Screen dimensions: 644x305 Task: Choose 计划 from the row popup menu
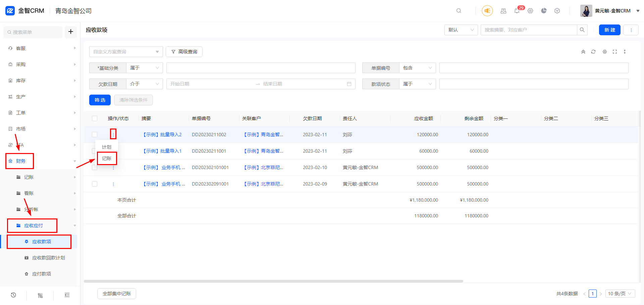(107, 147)
